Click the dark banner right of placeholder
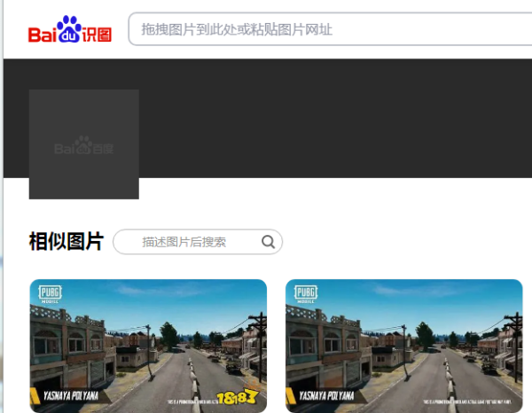 pos(337,118)
